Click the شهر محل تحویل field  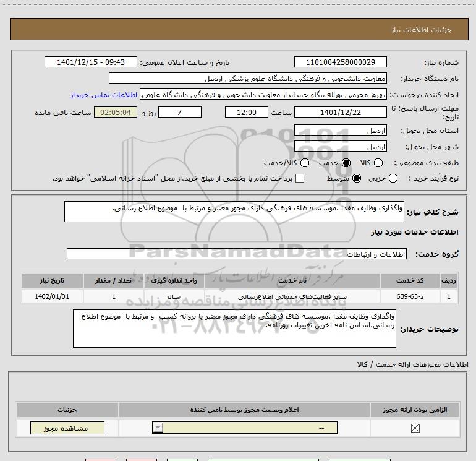[x=340, y=147]
